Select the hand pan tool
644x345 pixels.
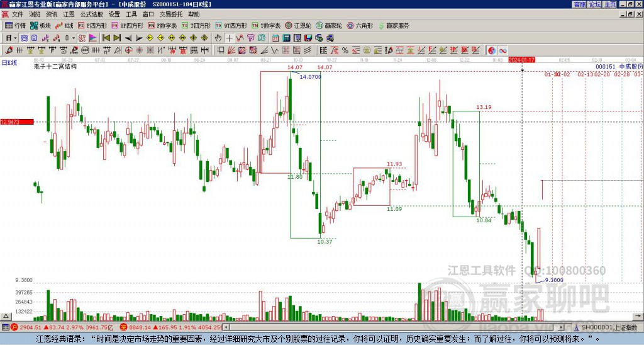pos(218,38)
